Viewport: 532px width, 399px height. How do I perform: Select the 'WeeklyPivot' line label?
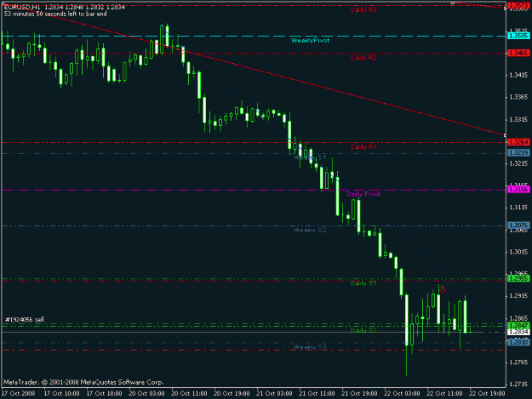[310, 41]
